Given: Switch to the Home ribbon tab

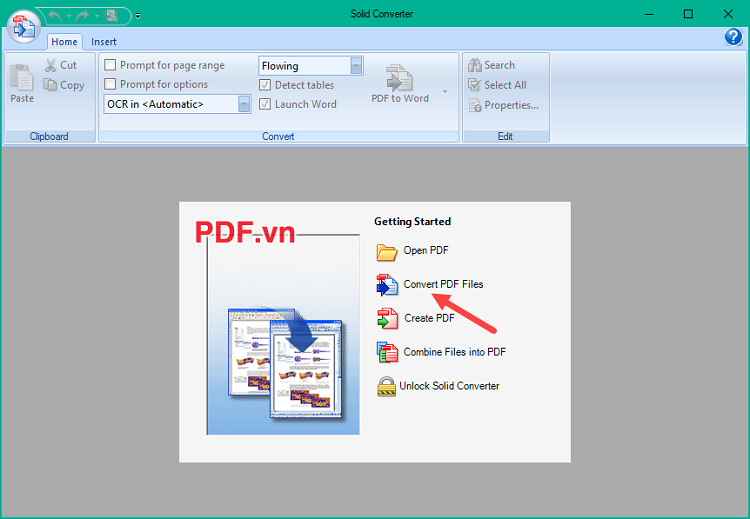Looking at the screenshot, I should click(65, 42).
